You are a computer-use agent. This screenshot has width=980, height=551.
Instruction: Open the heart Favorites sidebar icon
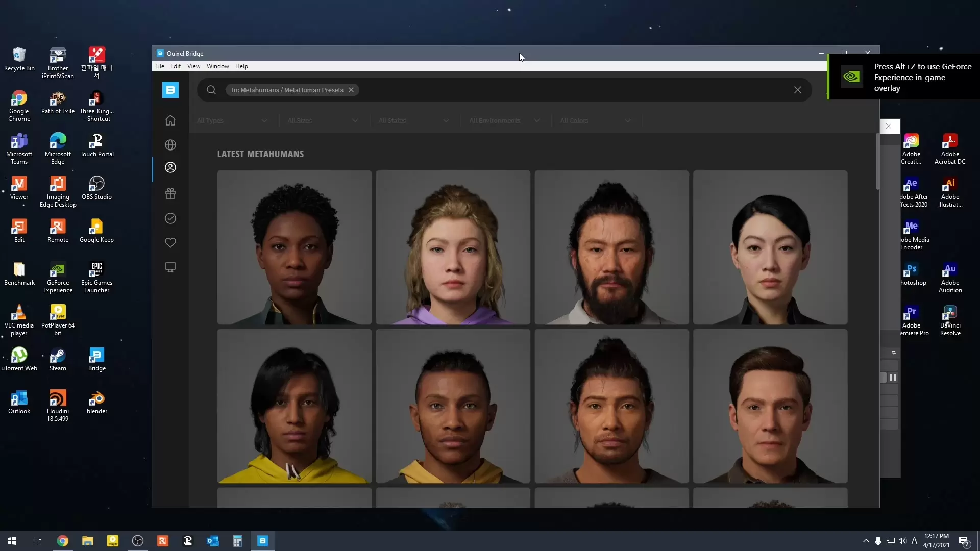[170, 243]
